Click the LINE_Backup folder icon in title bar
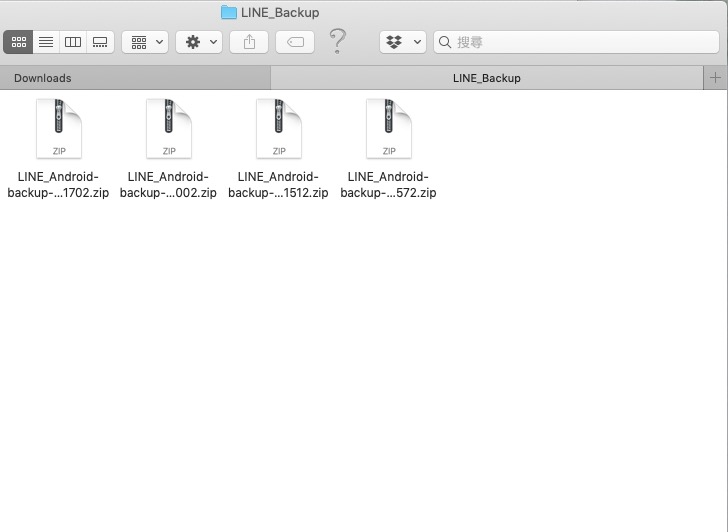 [x=228, y=12]
